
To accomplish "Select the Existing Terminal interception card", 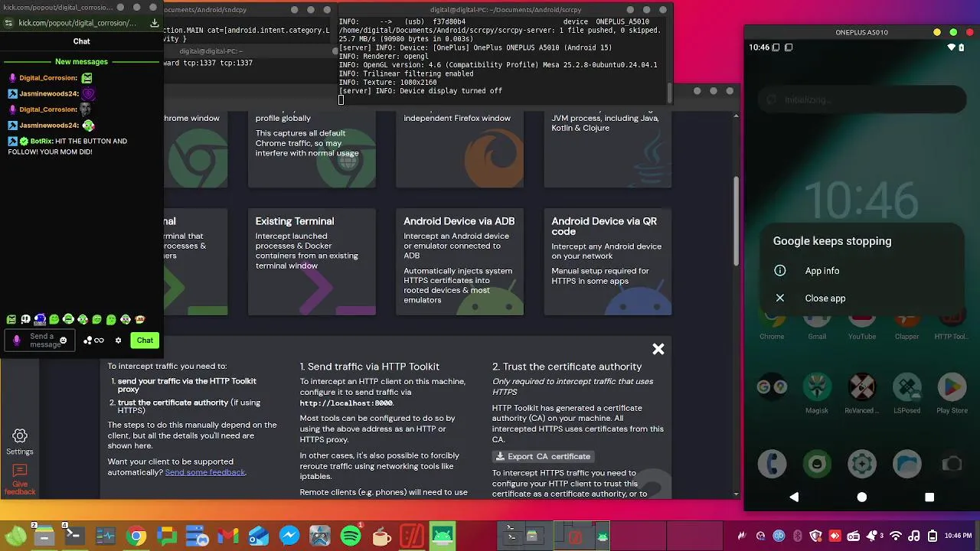I will click(x=312, y=262).
